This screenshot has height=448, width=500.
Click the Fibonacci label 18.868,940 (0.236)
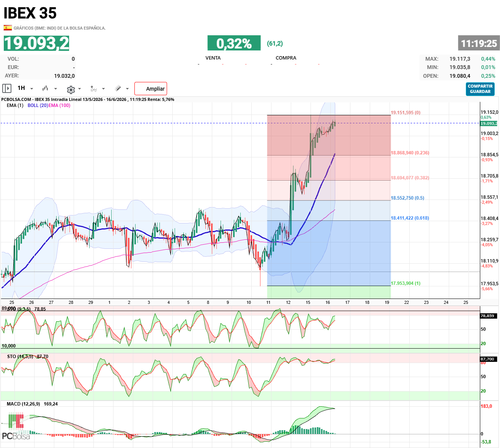click(410, 153)
